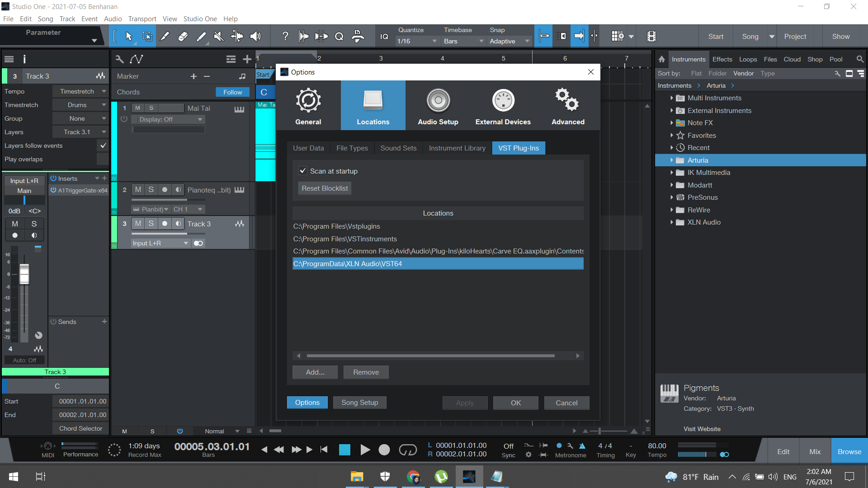
Task: Mute Track 3 using M button
Action: point(138,224)
